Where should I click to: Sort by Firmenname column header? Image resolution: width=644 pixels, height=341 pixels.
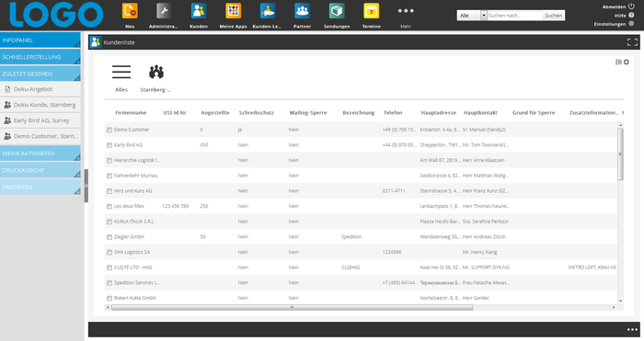point(131,112)
